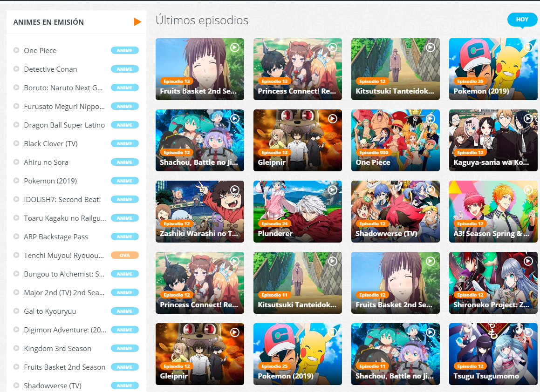Play Tsugu Tsugumomo episode 12
This screenshot has width=540, height=392.
[493, 354]
